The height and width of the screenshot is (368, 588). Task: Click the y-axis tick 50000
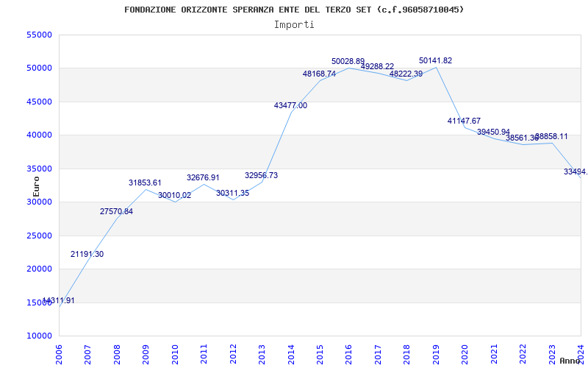pos(39,68)
